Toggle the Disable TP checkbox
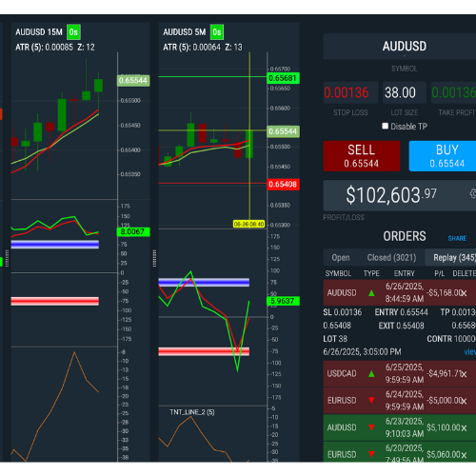 [385, 126]
